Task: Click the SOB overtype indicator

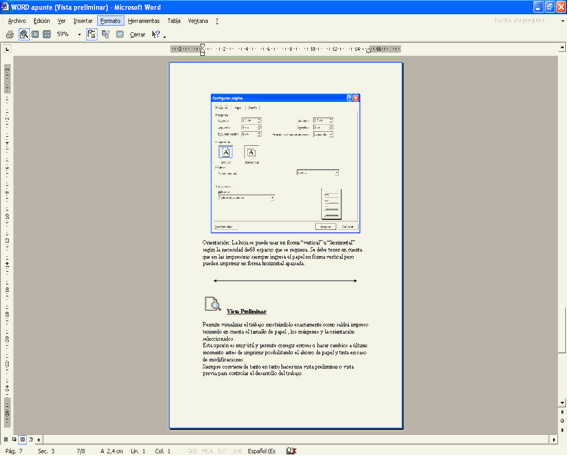Action: coord(237,451)
